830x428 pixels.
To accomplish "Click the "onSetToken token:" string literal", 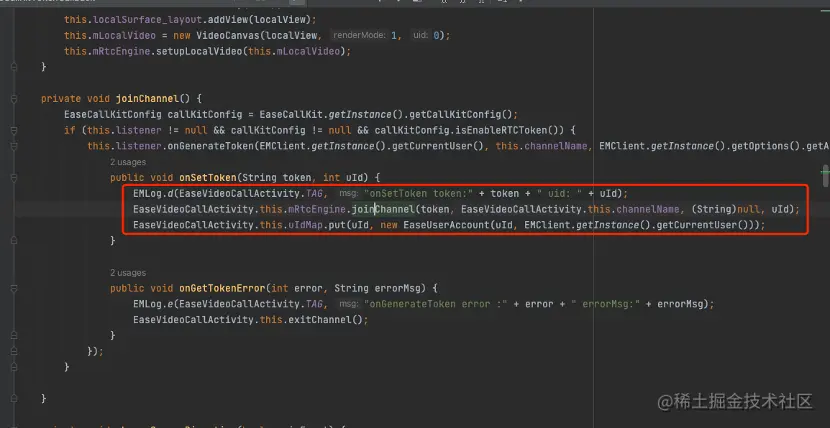I will coord(418,194).
